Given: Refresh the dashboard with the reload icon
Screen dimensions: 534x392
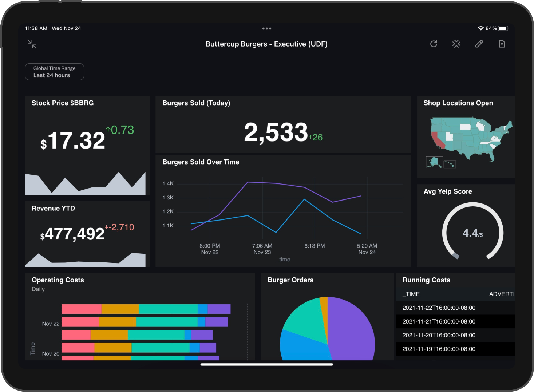Looking at the screenshot, I should 434,44.
